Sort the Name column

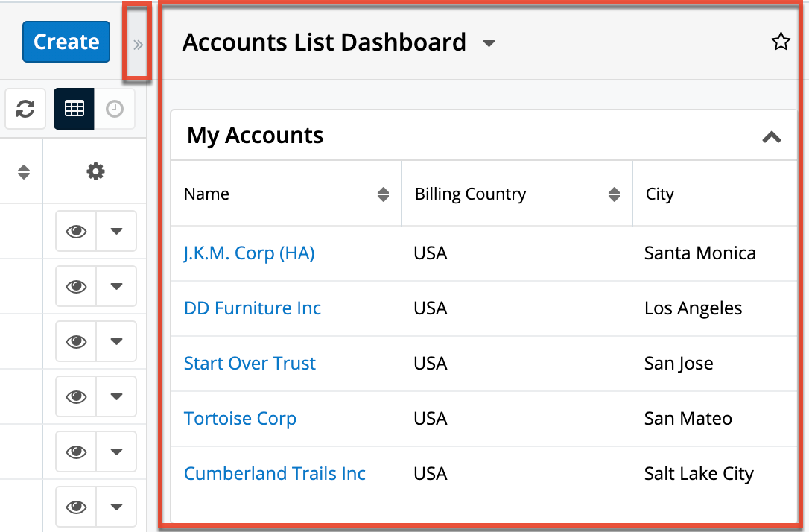384,194
